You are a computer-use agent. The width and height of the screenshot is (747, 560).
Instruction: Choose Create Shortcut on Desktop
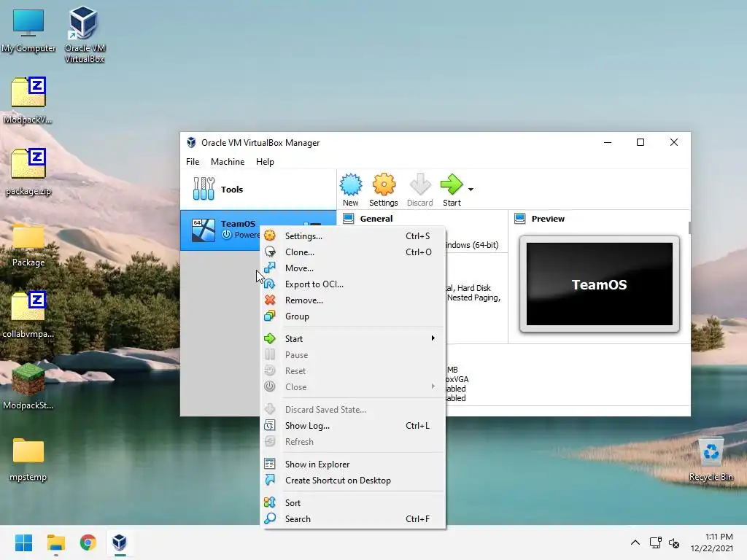353,481
